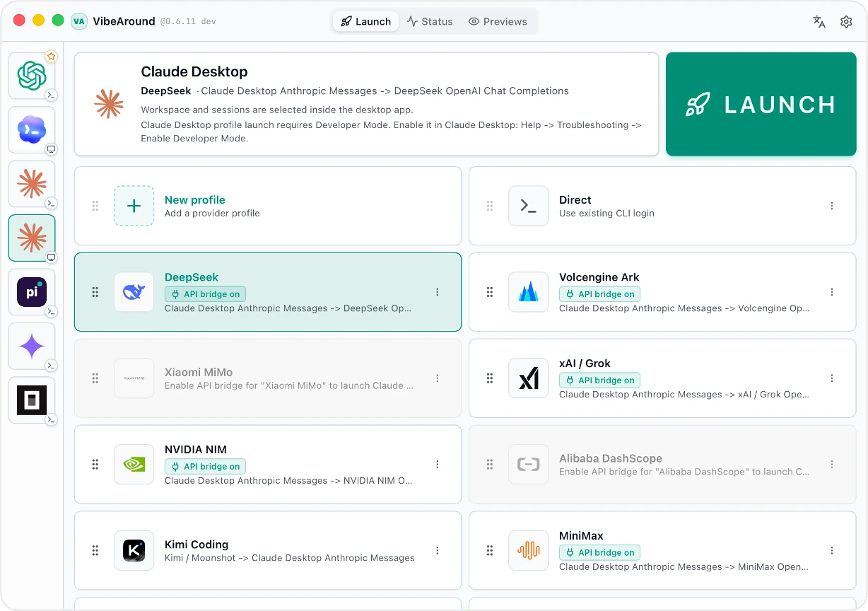
Task: Select the ChatGPT app in sidebar
Action: click(32, 76)
